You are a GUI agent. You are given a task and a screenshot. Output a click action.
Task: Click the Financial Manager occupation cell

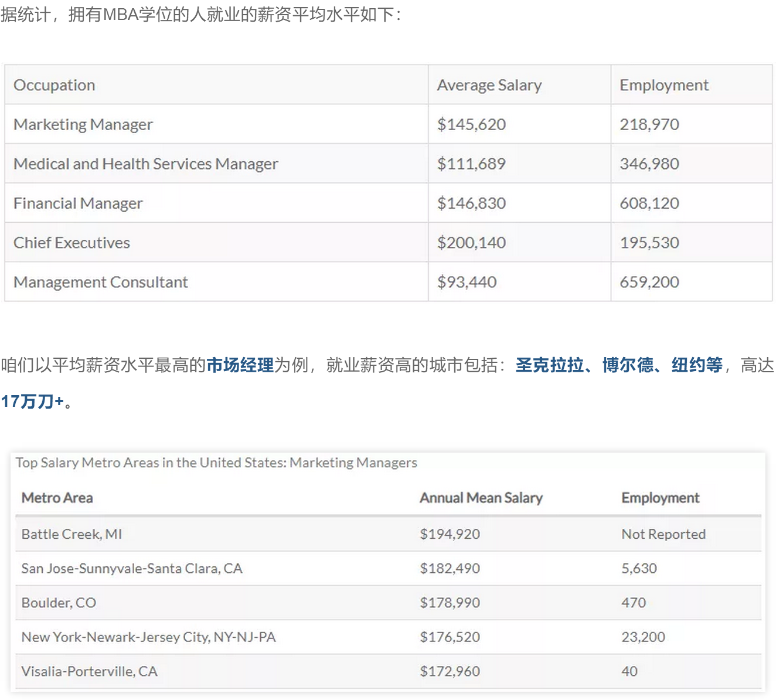(78, 203)
